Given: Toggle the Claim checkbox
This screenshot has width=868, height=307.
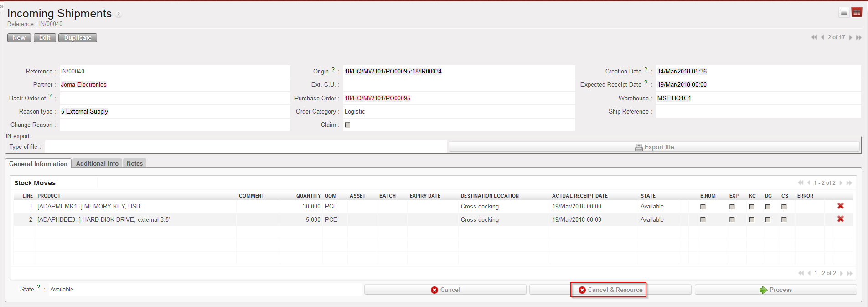Looking at the screenshot, I should point(347,125).
